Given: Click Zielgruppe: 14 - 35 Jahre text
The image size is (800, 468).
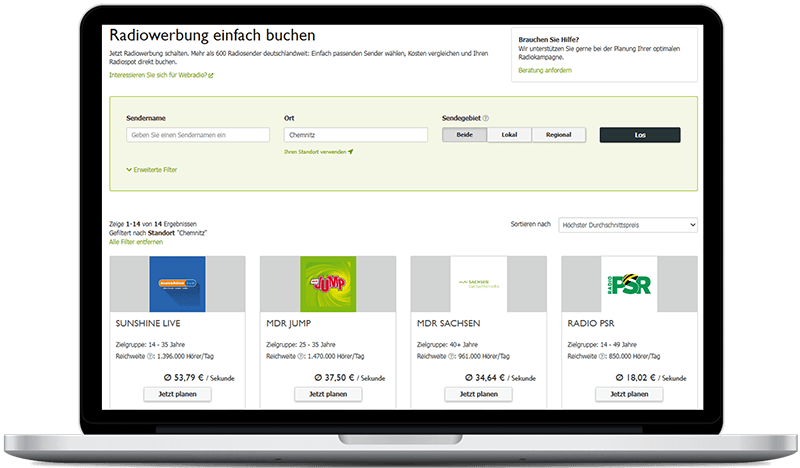Looking at the screenshot, I should point(150,344).
